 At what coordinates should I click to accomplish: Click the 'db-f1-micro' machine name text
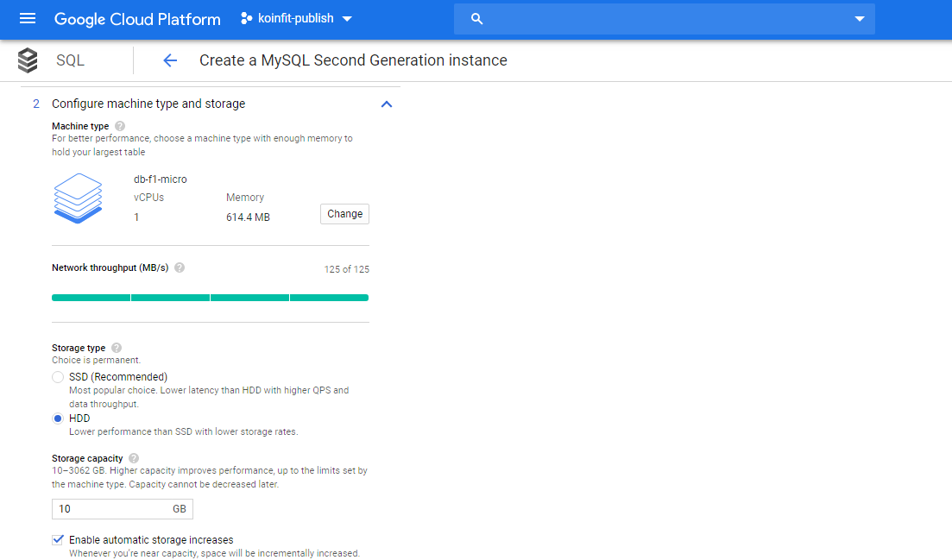pos(161,179)
